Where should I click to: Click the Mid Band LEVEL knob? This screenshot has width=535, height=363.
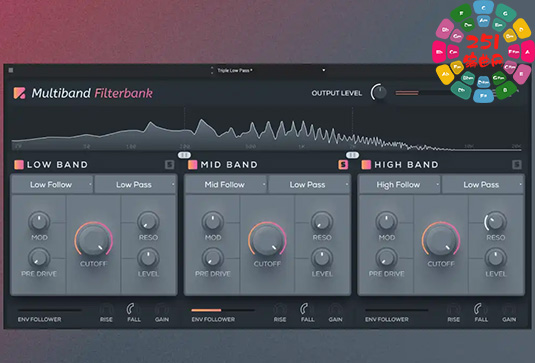click(322, 258)
